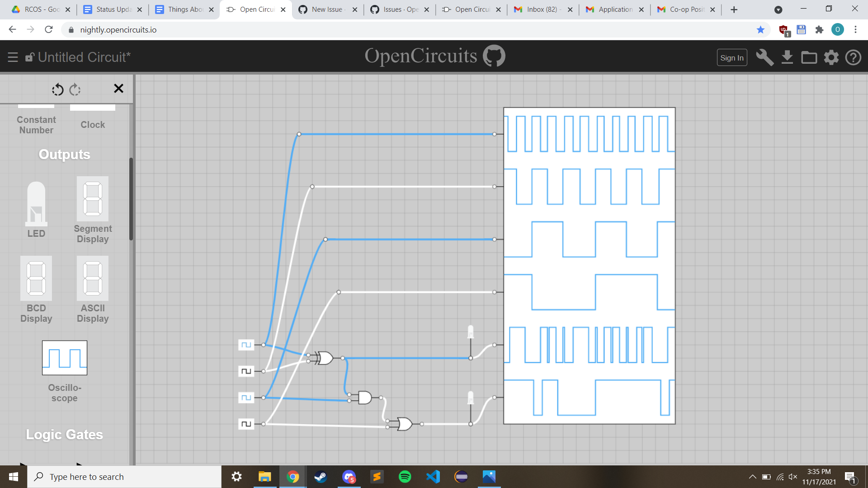Toggle the topmost input switch on canvas
868x488 pixels.
tap(246, 344)
